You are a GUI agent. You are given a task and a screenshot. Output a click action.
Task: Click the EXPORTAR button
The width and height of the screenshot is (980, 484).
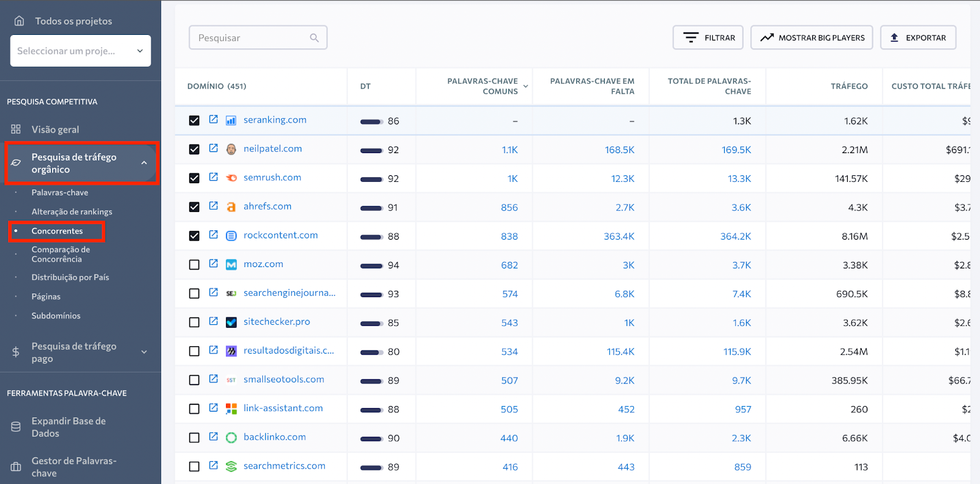click(x=918, y=37)
